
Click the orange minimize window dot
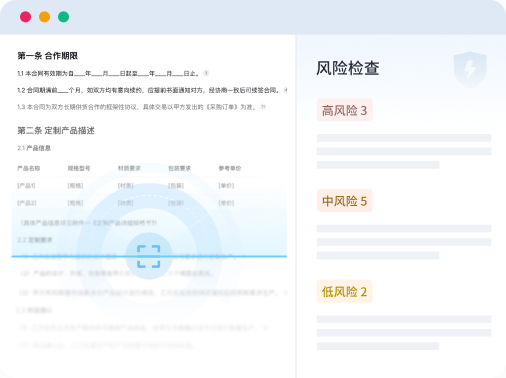coord(45,17)
